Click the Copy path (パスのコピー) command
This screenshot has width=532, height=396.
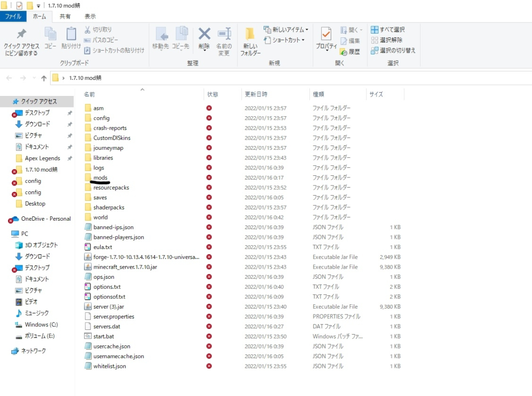pos(101,40)
